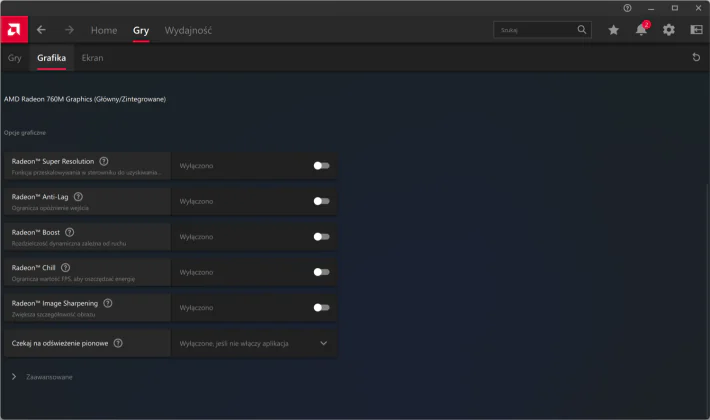Show help for Radeon Boost
The width and height of the screenshot is (710, 420).
(69, 232)
